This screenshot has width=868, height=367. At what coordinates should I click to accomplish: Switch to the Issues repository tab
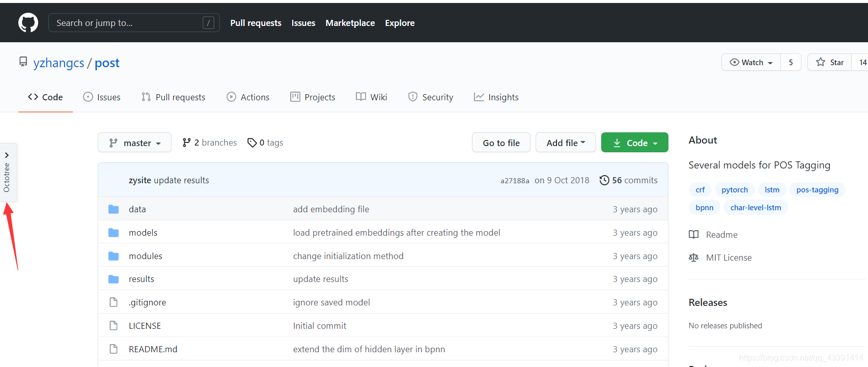point(102,97)
